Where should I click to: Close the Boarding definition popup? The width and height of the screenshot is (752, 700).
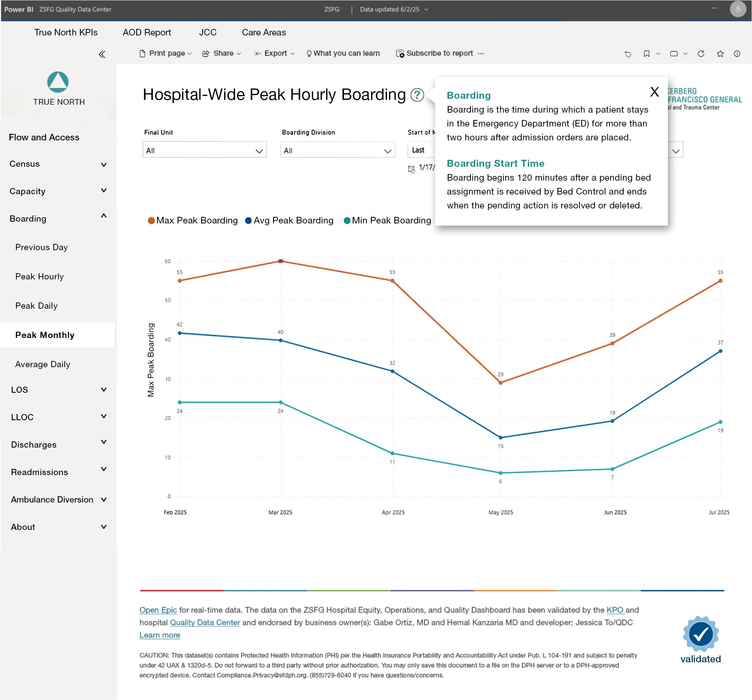[x=654, y=91]
